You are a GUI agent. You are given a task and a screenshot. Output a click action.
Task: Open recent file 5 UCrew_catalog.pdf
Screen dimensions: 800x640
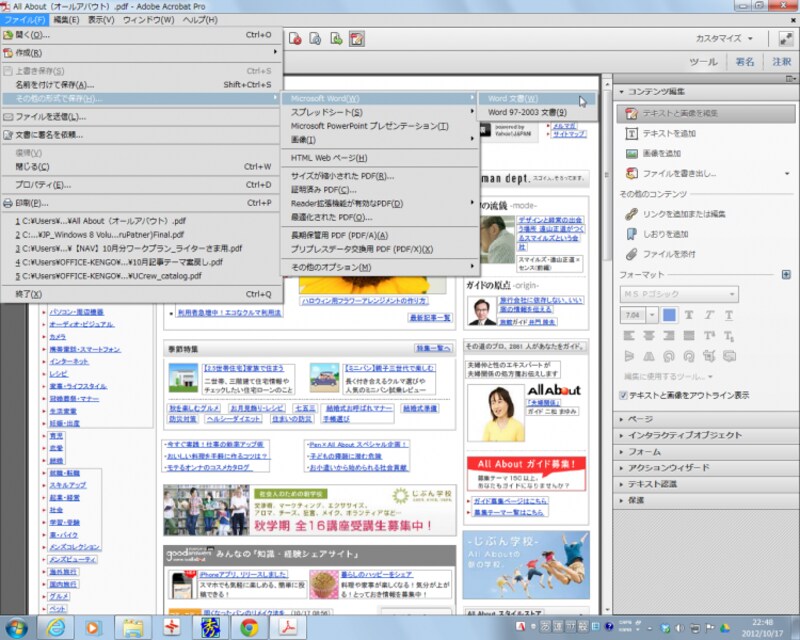141,276
